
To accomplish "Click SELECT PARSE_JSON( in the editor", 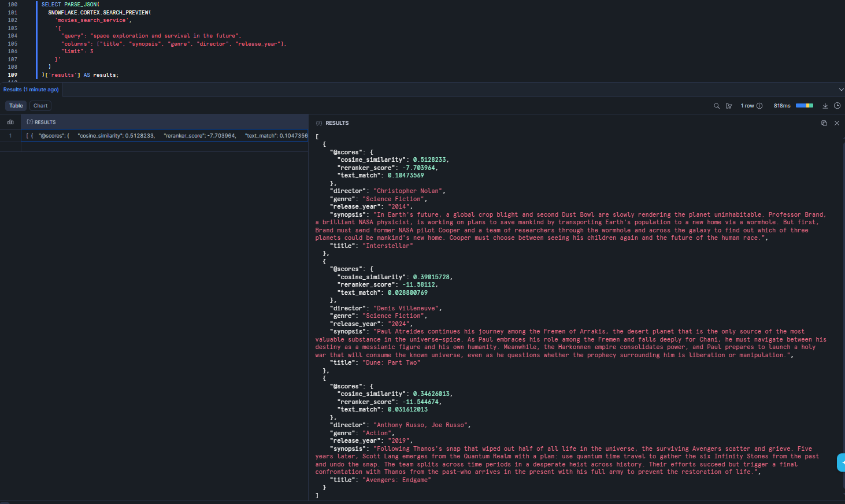I will click(71, 5).
